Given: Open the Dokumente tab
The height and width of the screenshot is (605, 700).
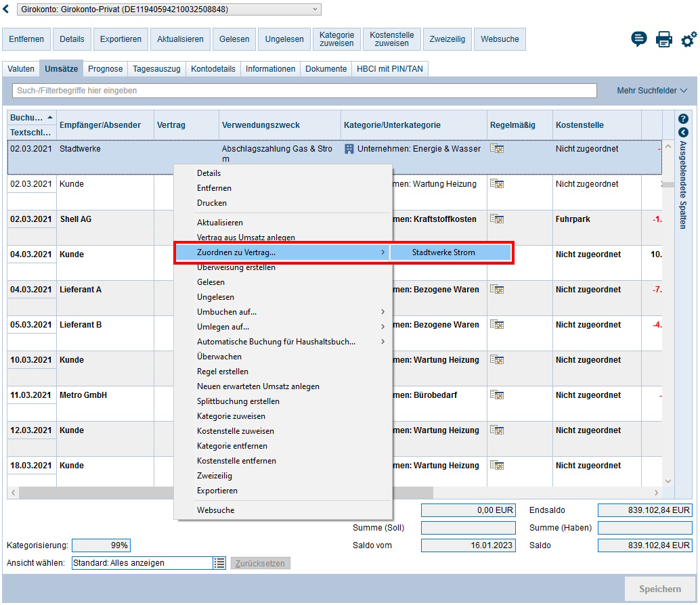Looking at the screenshot, I should (326, 69).
